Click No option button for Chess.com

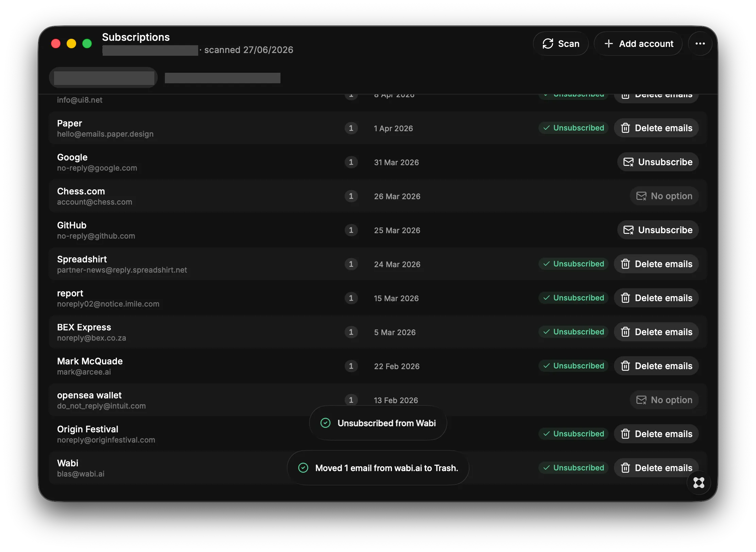click(x=664, y=196)
